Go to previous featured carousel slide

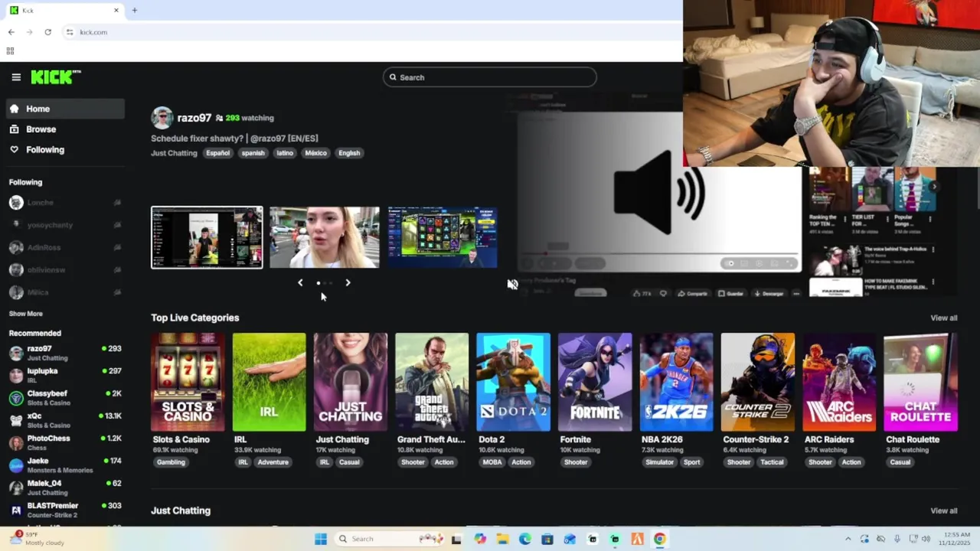(x=300, y=282)
